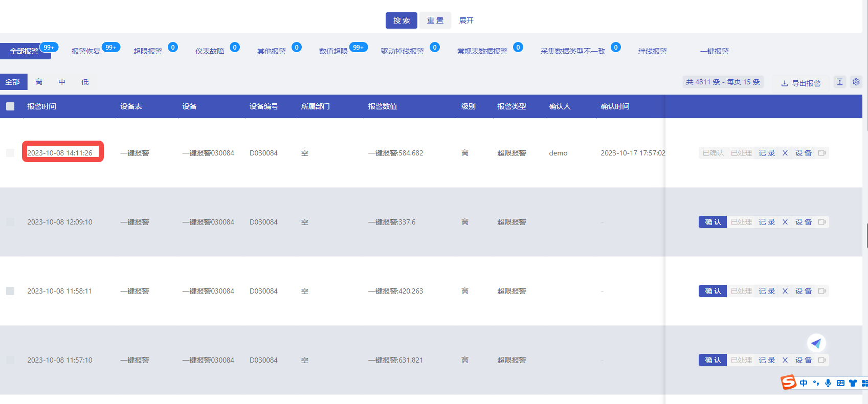Click the 重置 reset button
868x404 pixels.
pos(435,20)
